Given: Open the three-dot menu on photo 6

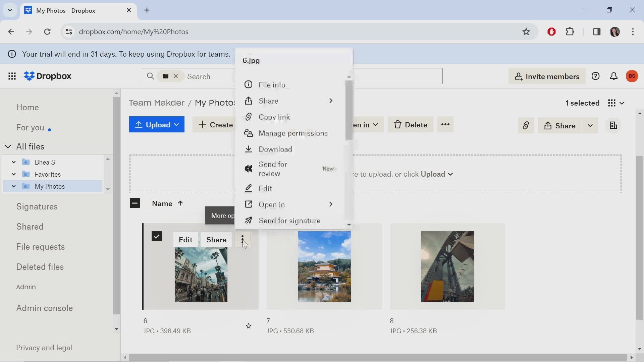Looking at the screenshot, I should point(242,240).
